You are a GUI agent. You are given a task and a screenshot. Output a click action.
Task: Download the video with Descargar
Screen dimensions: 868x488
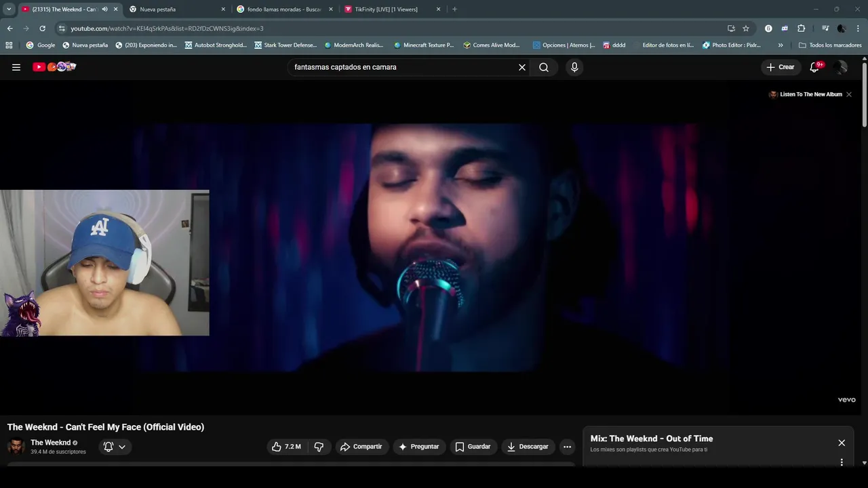pos(528,447)
